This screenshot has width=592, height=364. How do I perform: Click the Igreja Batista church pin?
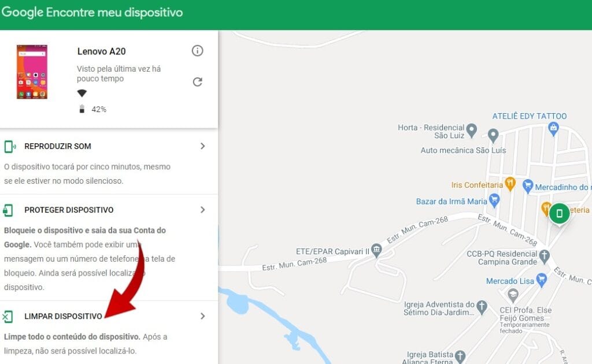tap(460, 356)
